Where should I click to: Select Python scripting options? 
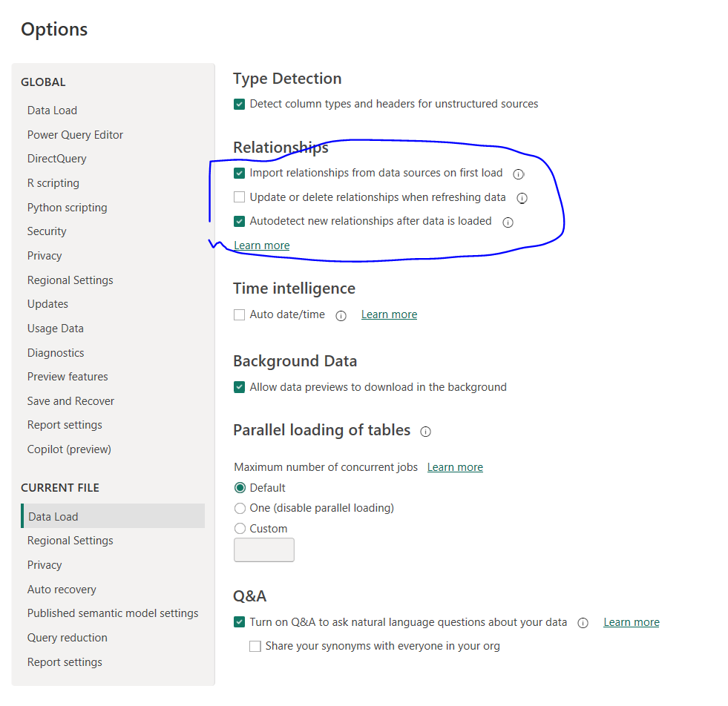67,208
